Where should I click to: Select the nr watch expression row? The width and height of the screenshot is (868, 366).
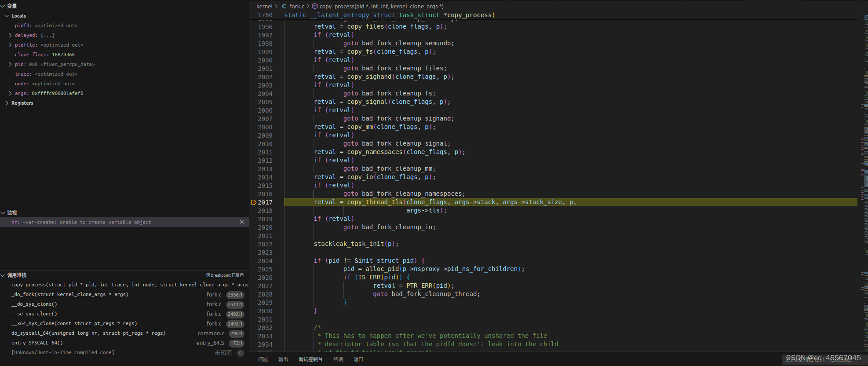click(124, 222)
